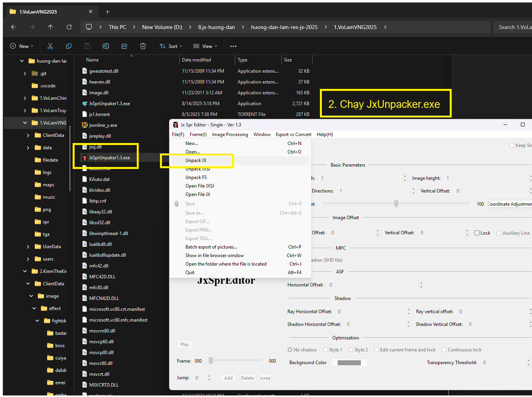Click the Delete trash can icon

pos(143,46)
